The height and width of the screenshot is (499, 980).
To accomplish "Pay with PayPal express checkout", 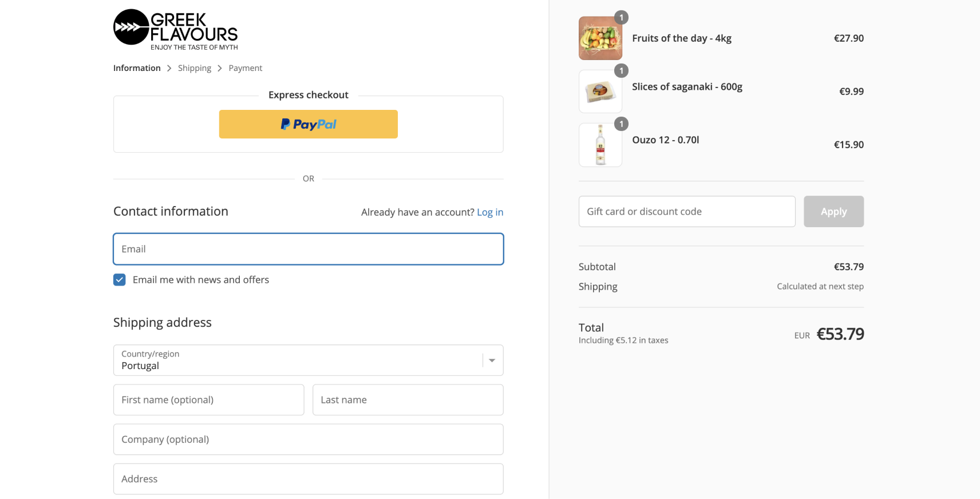I will [x=309, y=124].
